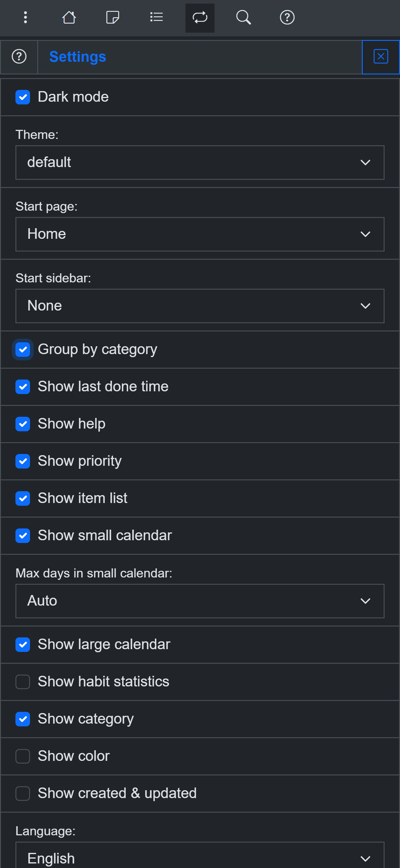Click the help icon beside Settings
Image resolution: width=400 pixels, height=868 pixels.
[x=19, y=57]
